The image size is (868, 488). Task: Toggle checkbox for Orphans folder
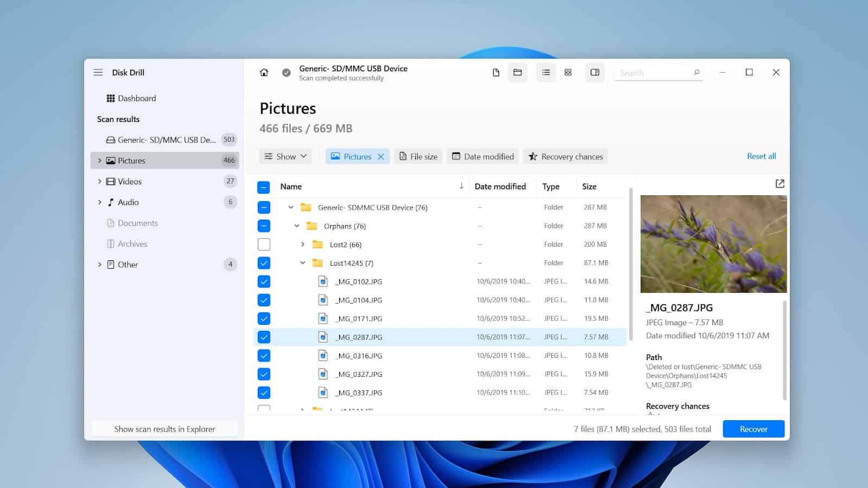[264, 226]
